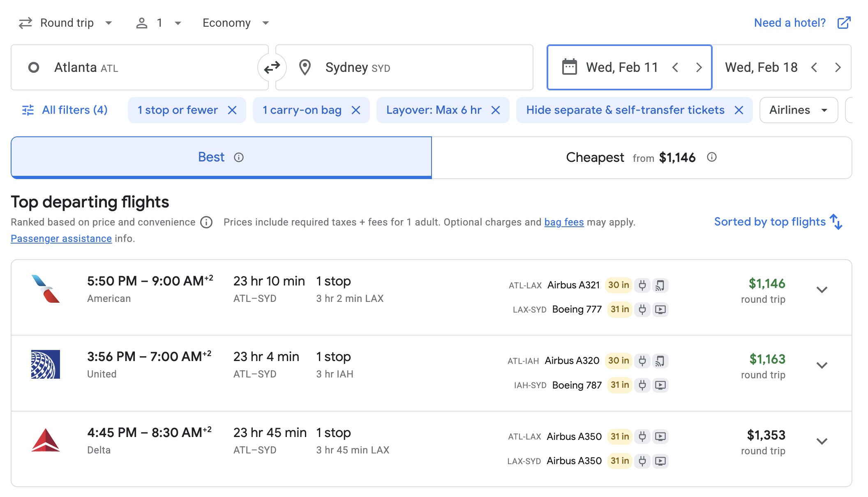This screenshot has width=868, height=497.
Task: Remove the '1 stop or fewer' filter
Action: pyautogui.click(x=233, y=110)
